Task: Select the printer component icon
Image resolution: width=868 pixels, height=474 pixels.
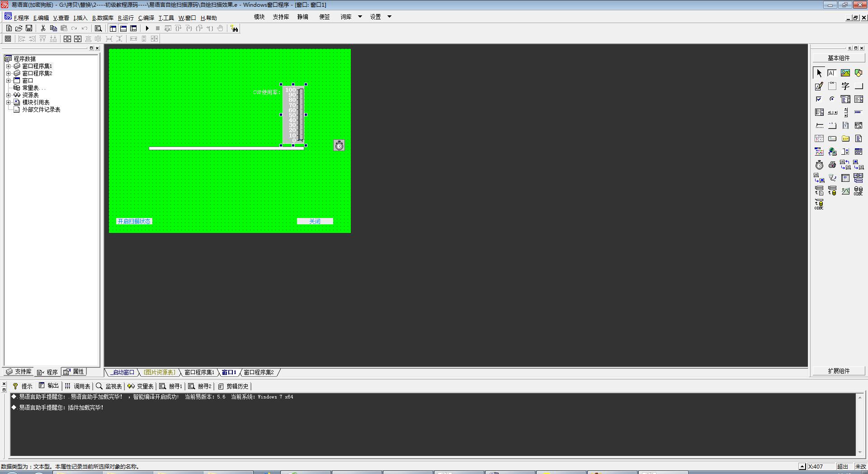Action: [x=832, y=165]
